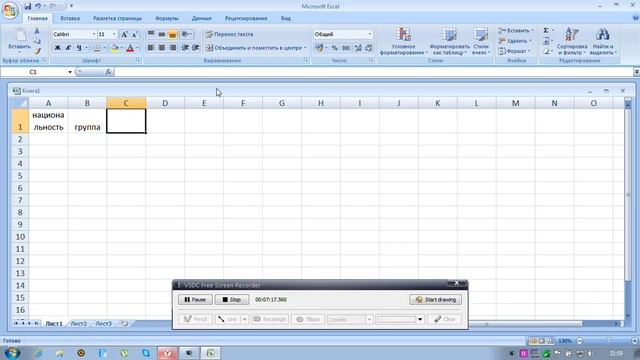The image size is (640, 360).
Task: Open the Calibri font name dropdown
Action: pyautogui.click(x=93, y=34)
